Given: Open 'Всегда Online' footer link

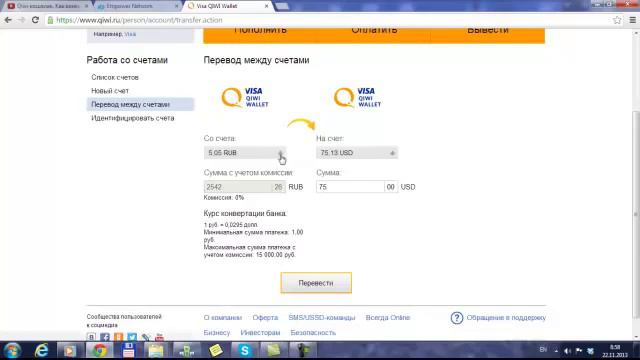Looking at the screenshot, I should point(387,318).
